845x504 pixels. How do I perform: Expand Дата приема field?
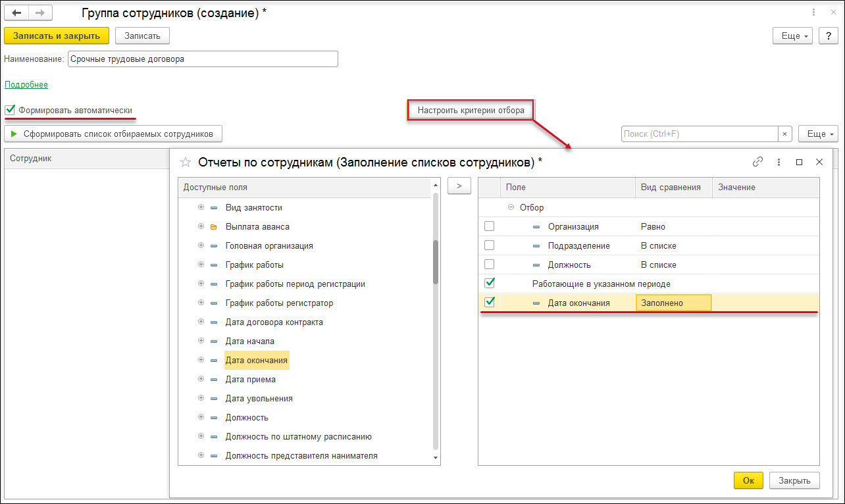click(x=201, y=380)
